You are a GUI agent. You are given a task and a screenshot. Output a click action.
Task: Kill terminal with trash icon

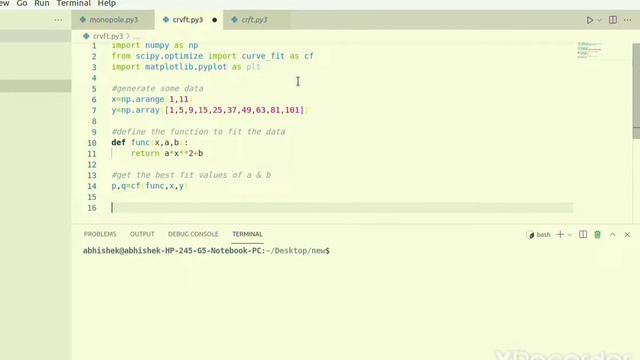coord(597,234)
